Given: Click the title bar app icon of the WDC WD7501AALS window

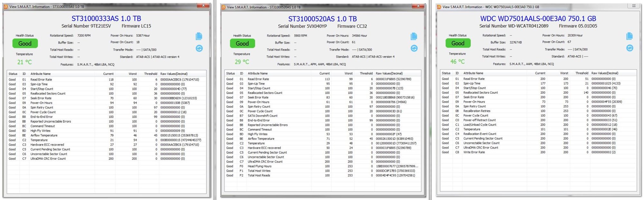Looking at the screenshot, I should pos(439,7).
